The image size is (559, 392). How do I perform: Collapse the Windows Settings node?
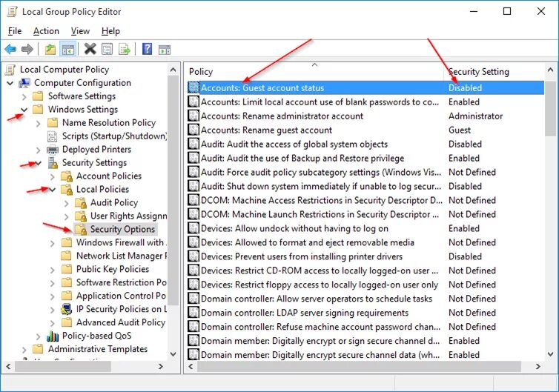coord(24,110)
